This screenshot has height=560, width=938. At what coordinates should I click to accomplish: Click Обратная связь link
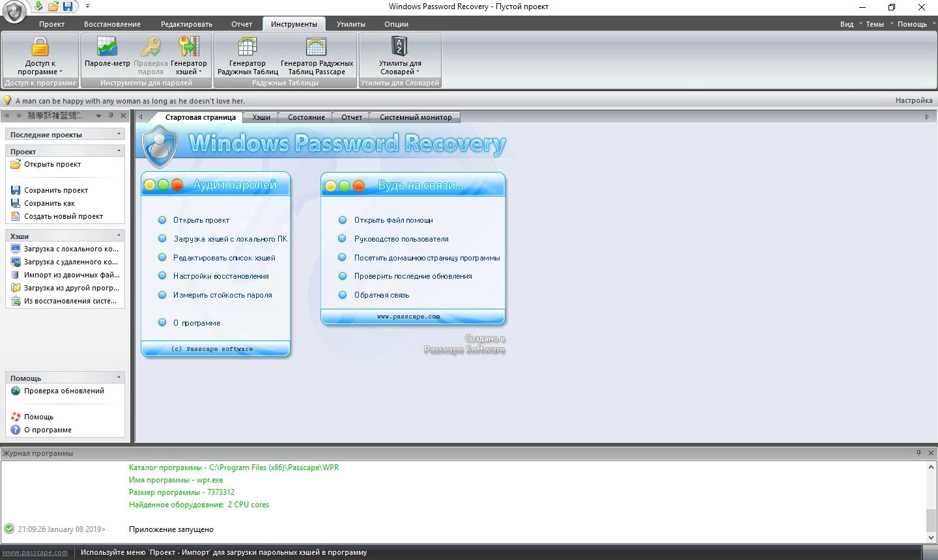[382, 295]
